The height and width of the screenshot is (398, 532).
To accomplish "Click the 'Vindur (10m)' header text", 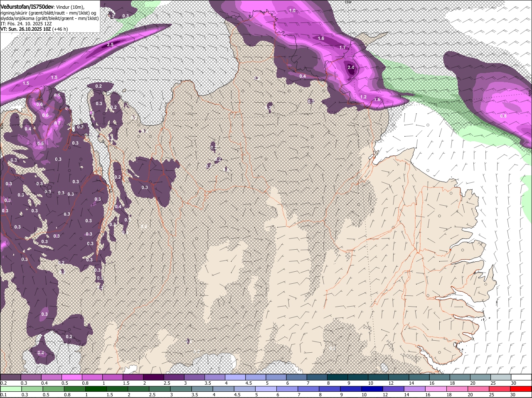I will 70,7.
